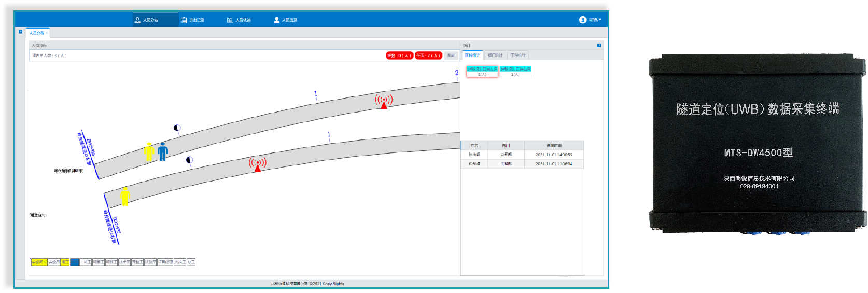Open 人员轨迹 personnel track menu
Viewport: 868px width, 293px height.
click(x=239, y=20)
